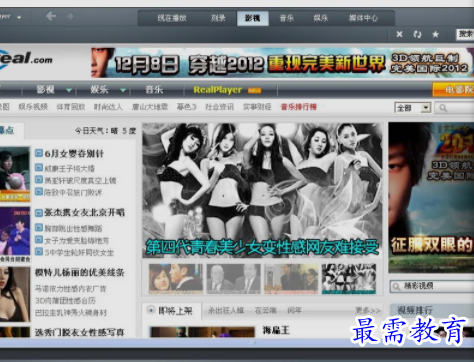Image resolution: width=474 pixels, height=362 pixels.
Task: Click the search box at the top-right of the player
Action: click(465, 34)
